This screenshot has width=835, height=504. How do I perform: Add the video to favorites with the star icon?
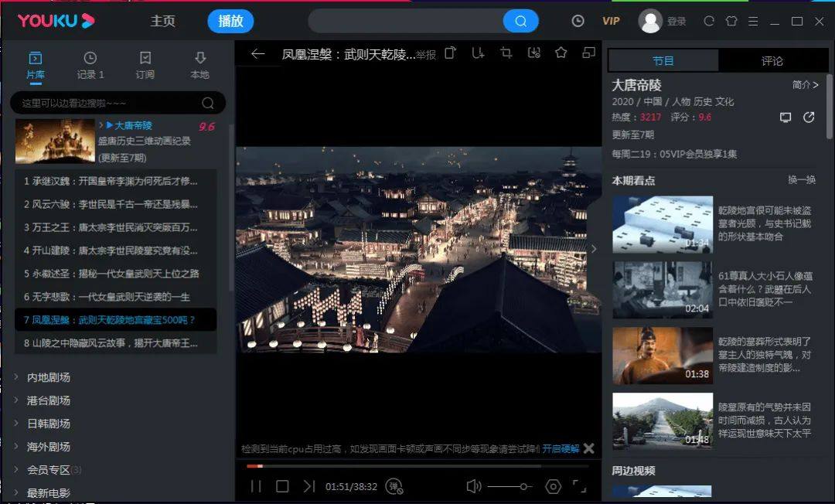coord(561,53)
